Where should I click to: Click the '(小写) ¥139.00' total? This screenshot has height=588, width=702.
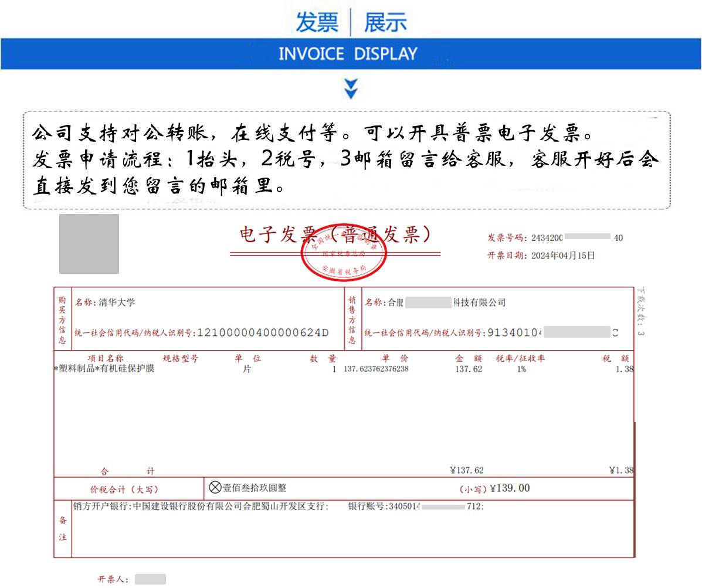point(495,488)
